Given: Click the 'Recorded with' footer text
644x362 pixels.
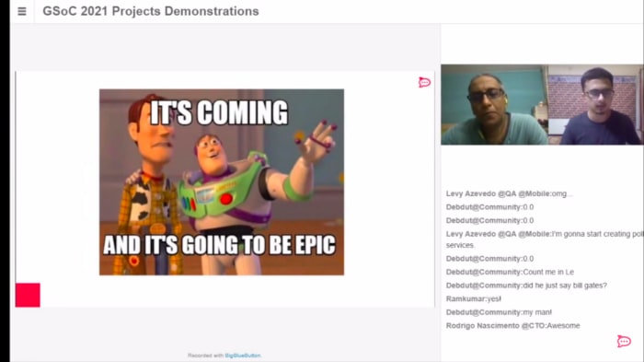Looking at the screenshot, I should click(x=205, y=356).
